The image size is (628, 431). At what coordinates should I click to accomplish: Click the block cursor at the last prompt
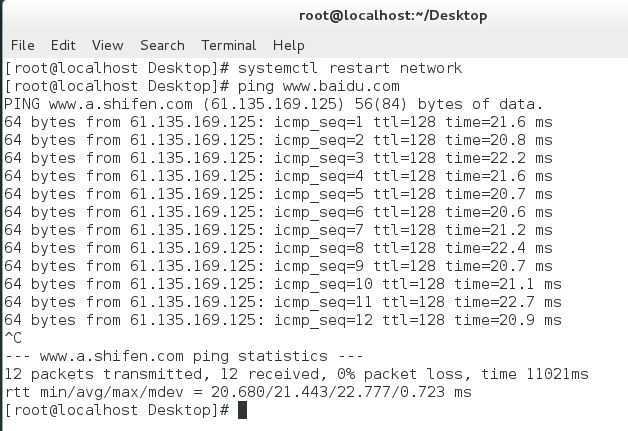coord(242,410)
